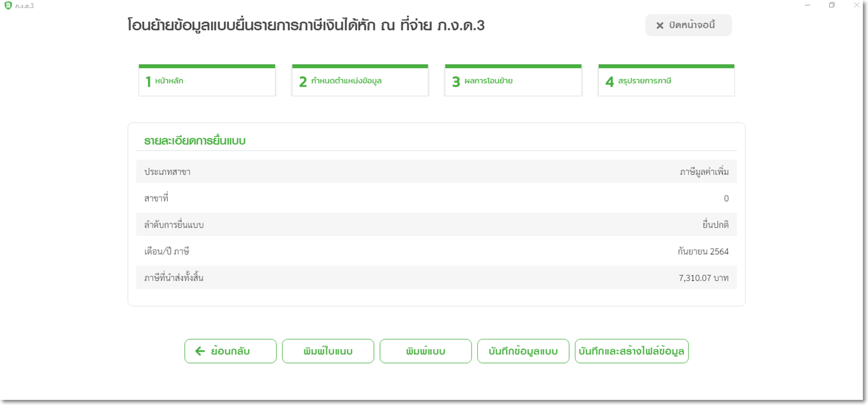This screenshot has height=405, width=868.
Task: Click the เดือน/ปี ภาษี กันยายน 2564 row
Action: [436, 251]
